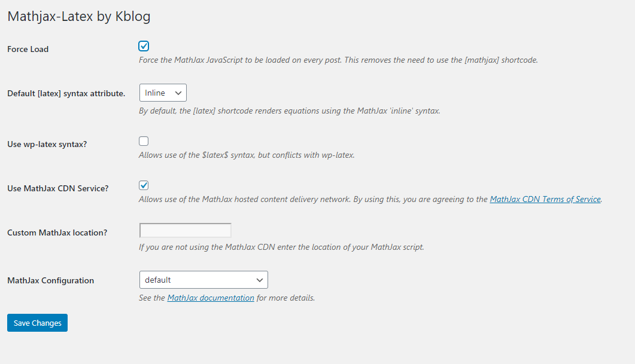
Task: Click the Save Changes button
Action: (37, 323)
